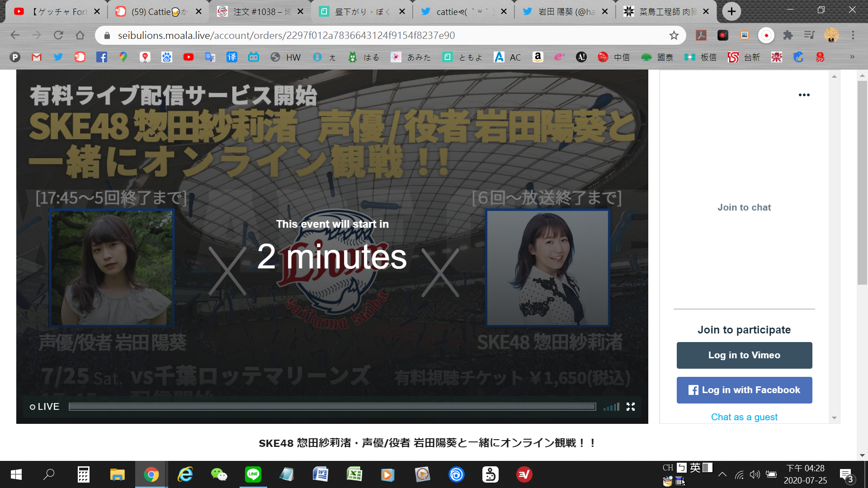Open the Facebook bookmark icon
The width and height of the screenshot is (868, 488).
102,57
